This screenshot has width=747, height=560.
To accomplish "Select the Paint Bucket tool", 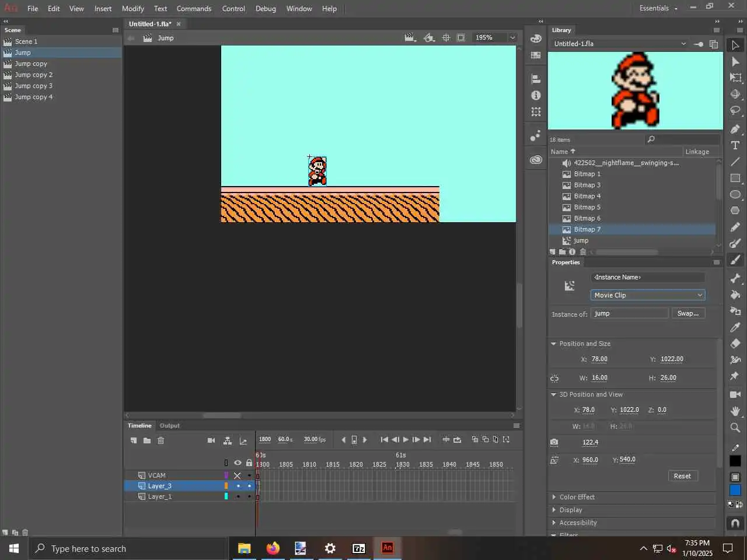I will pos(735,295).
